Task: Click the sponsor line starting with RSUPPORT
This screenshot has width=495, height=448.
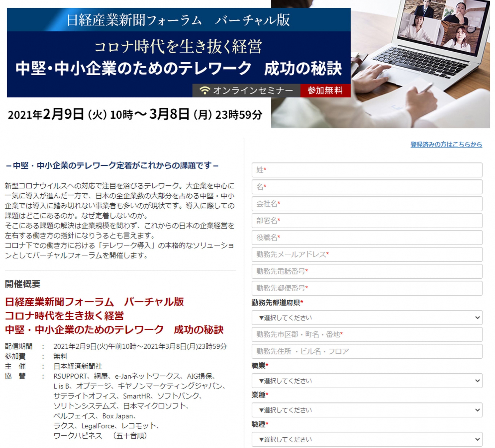Action: (134, 376)
